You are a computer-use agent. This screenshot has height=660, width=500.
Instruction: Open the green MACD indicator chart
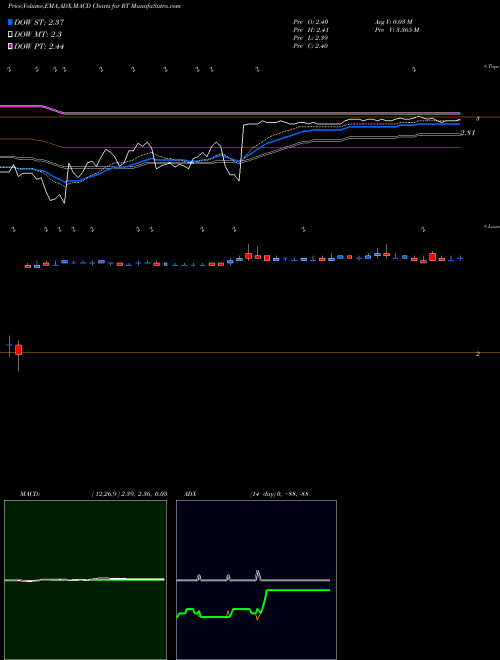coord(85,580)
